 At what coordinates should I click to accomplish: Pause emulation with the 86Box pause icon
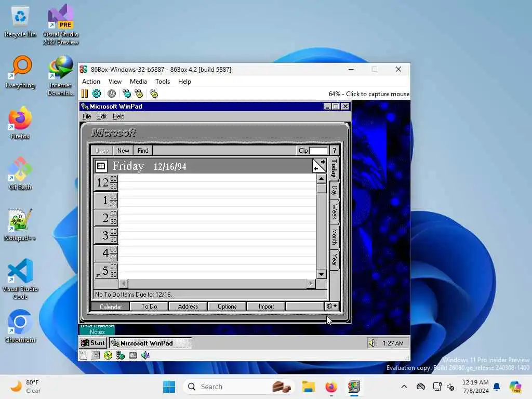(85, 94)
